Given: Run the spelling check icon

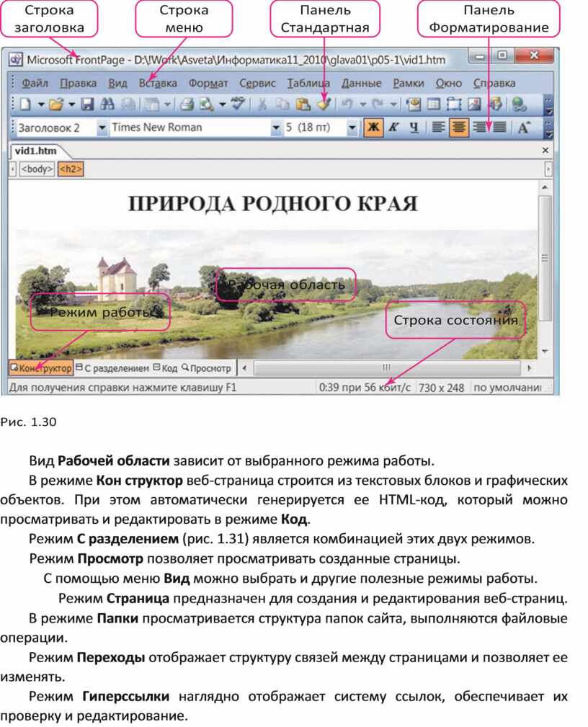Looking at the screenshot, I should [238, 104].
